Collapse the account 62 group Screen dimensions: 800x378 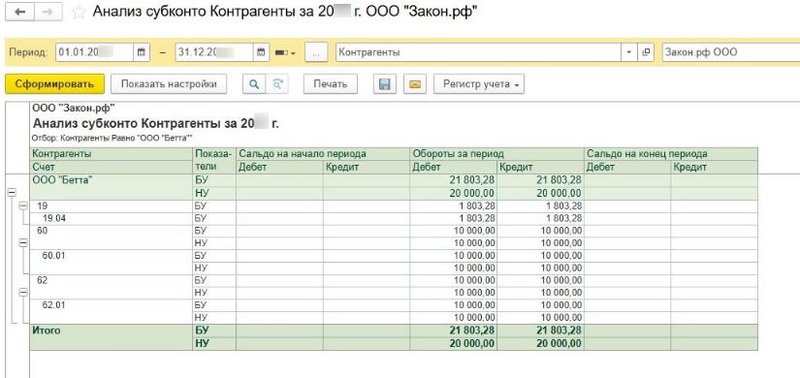pyautogui.click(x=23, y=292)
